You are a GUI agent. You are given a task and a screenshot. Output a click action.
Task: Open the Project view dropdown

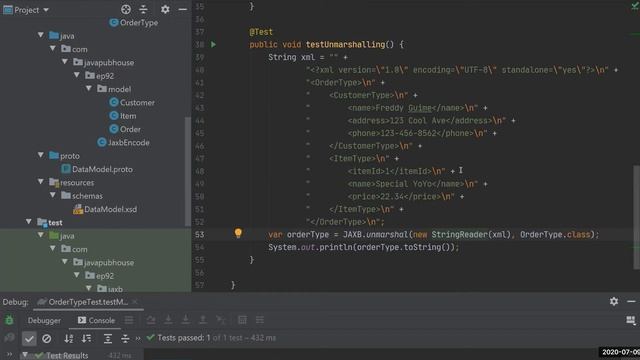click(46, 10)
